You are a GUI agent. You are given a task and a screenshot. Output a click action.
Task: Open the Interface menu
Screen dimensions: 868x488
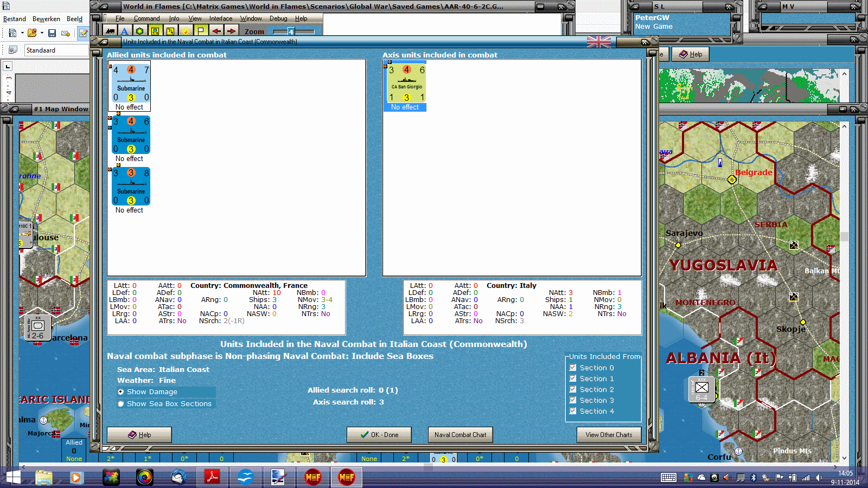point(221,18)
